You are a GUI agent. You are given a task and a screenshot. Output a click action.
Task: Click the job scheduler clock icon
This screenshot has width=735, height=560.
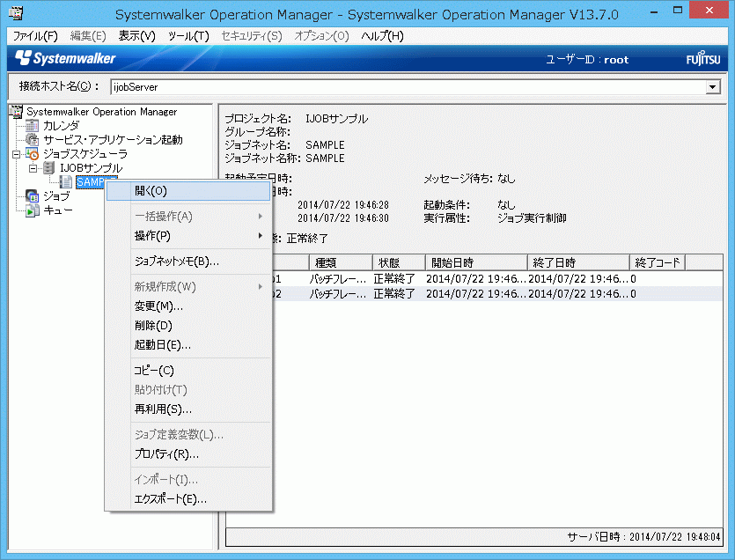[32, 153]
